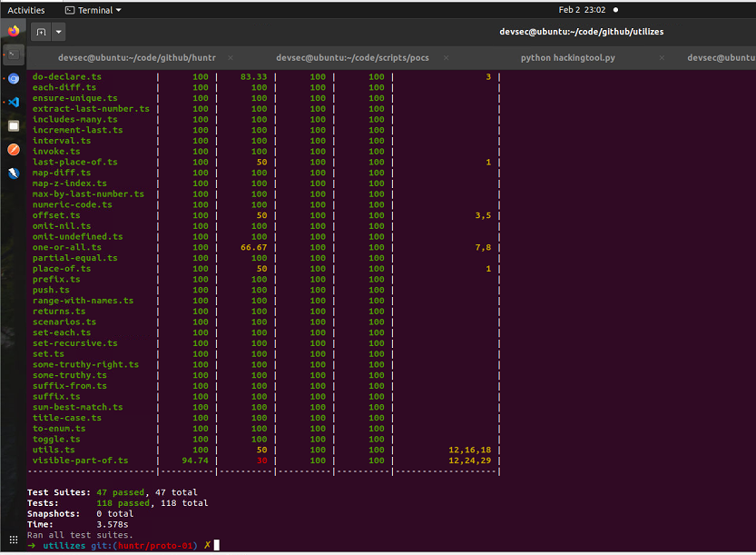The height and width of the screenshot is (555, 756).
Task: Click the sum-best-match.ts file name
Action: 78,407
